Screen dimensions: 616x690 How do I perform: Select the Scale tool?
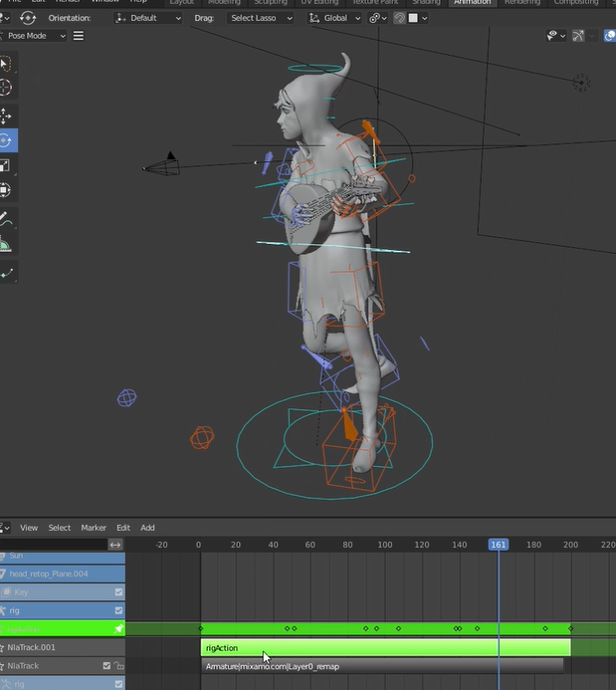(x=5, y=165)
